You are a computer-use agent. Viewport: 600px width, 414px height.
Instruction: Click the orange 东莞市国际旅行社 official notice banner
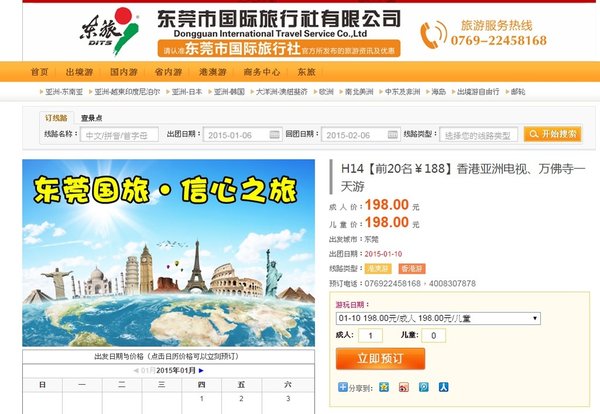[x=279, y=49]
